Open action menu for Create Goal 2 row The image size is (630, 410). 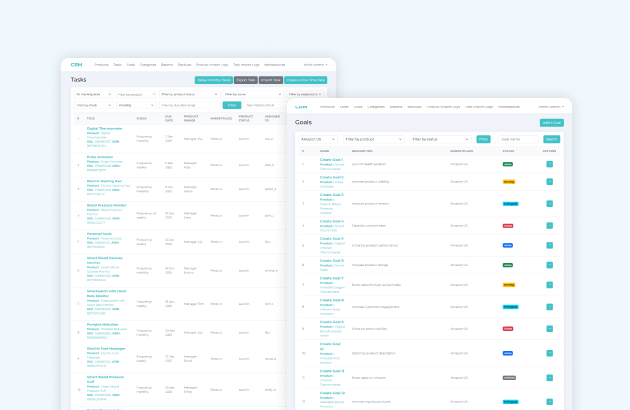549,182
